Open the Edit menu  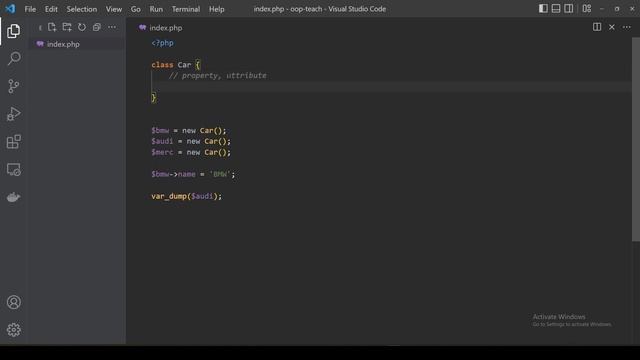pyautogui.click(x=51, y=9)
